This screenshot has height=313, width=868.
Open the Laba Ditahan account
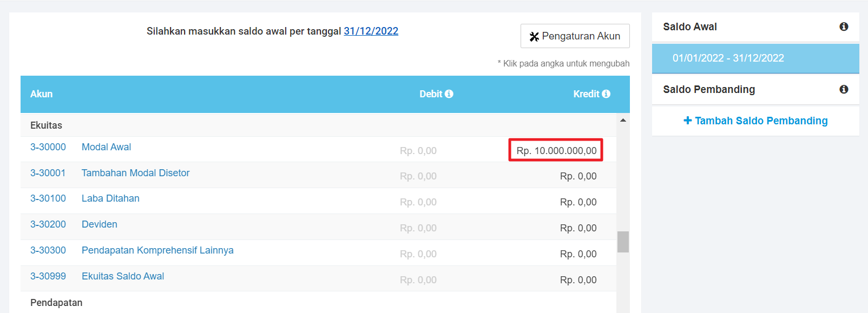pos(110,198)
